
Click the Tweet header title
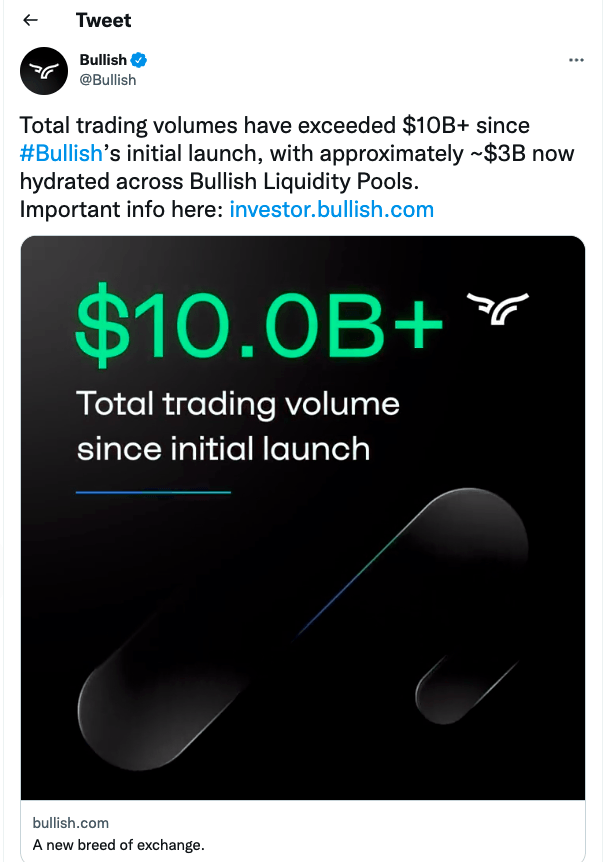103,20
